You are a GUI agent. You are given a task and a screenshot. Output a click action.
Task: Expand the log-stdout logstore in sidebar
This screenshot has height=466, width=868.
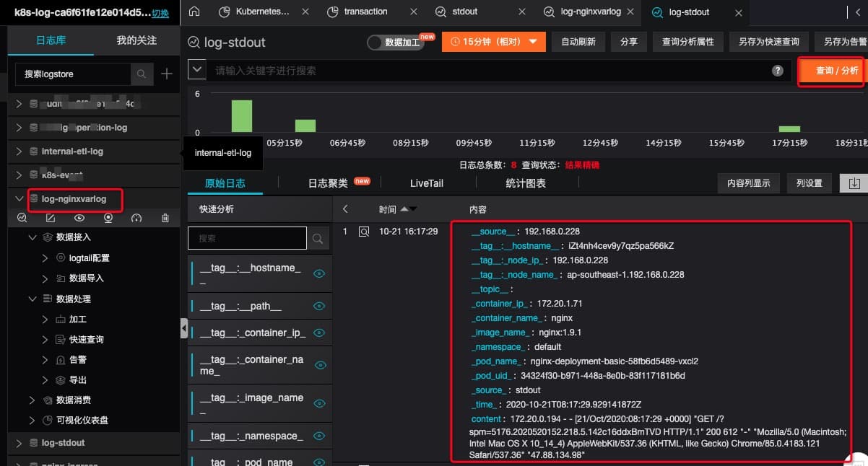19,443
